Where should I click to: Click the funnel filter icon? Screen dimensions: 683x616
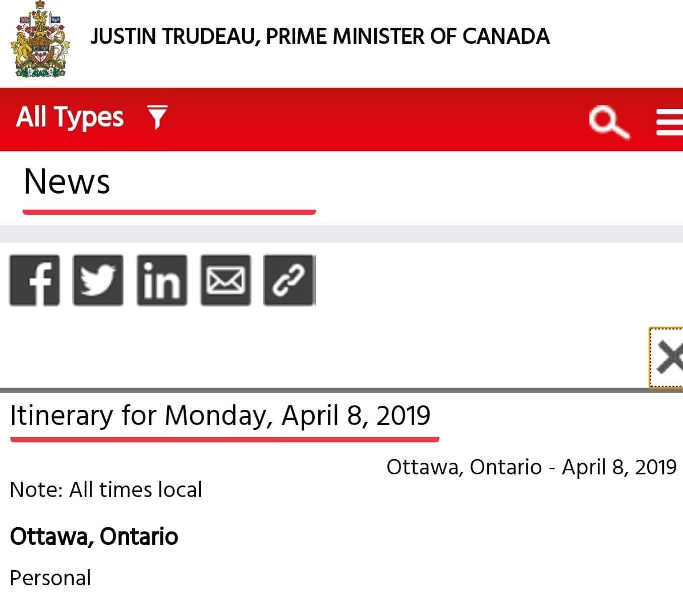157,117
